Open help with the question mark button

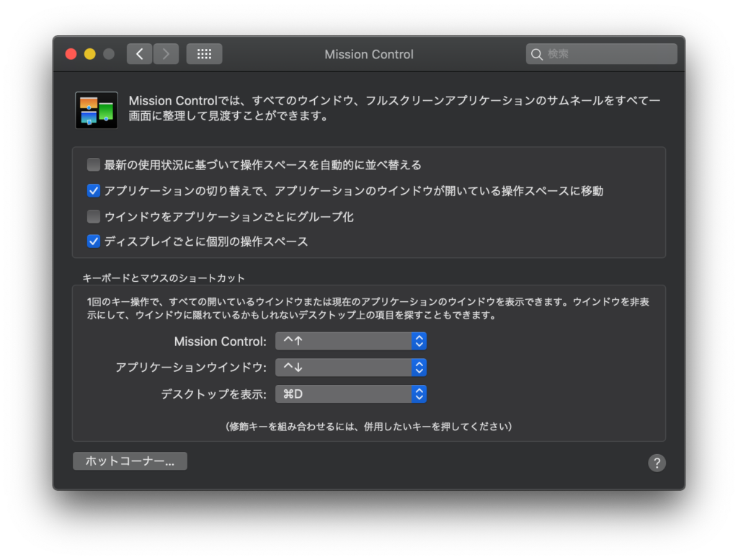tap(657, 463)
